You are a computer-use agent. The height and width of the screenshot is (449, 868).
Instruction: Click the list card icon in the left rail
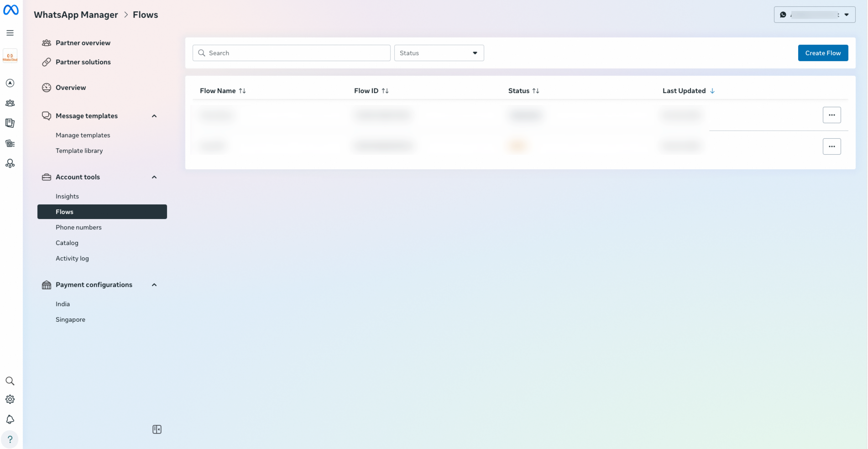click(x=10, y=143)
